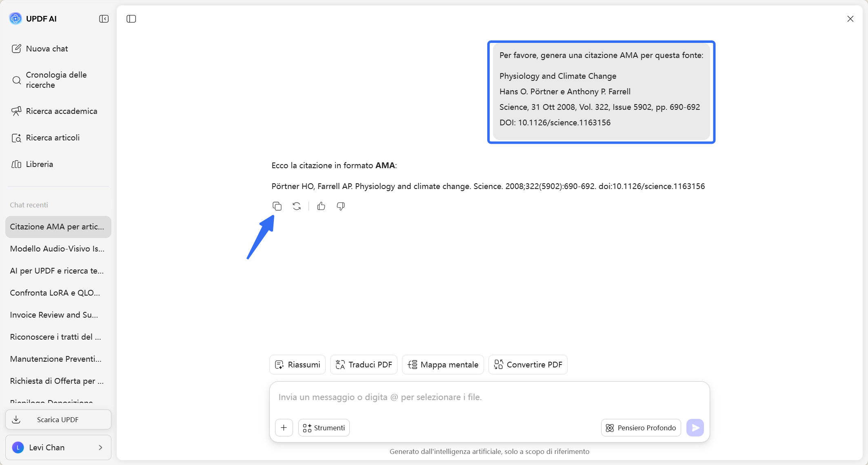
Task: Click the UPDF AI logo icon
Action: [16, 19]
